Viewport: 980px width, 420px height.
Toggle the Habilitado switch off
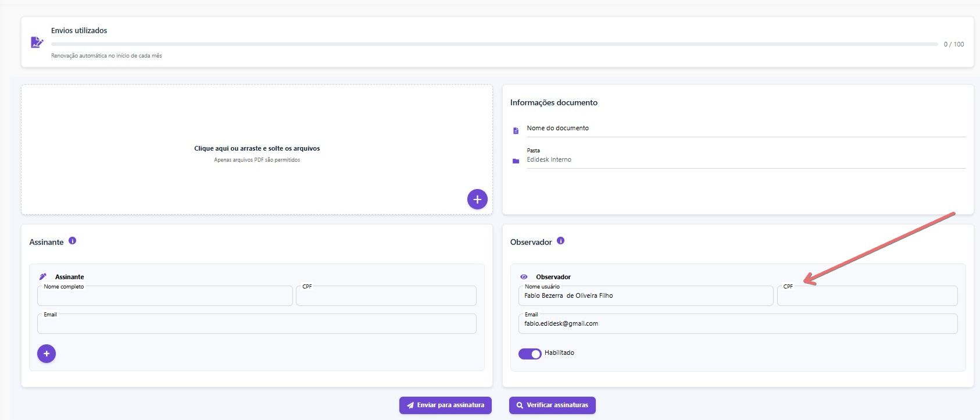(530, 354)
